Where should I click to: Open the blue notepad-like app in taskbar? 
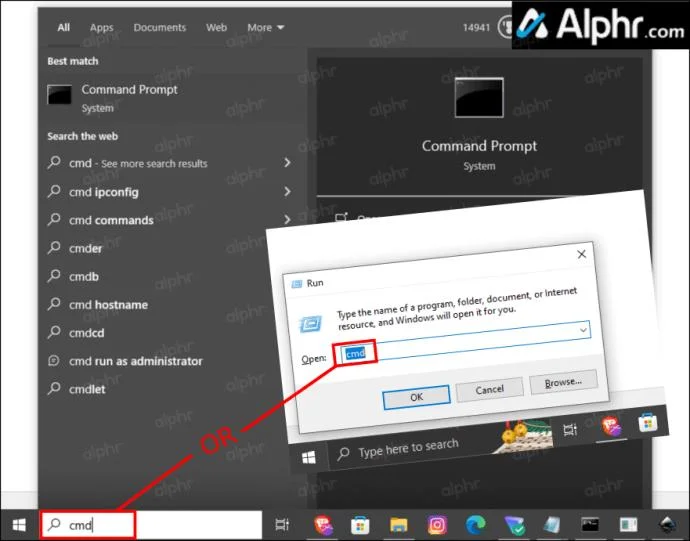(552, 525)
